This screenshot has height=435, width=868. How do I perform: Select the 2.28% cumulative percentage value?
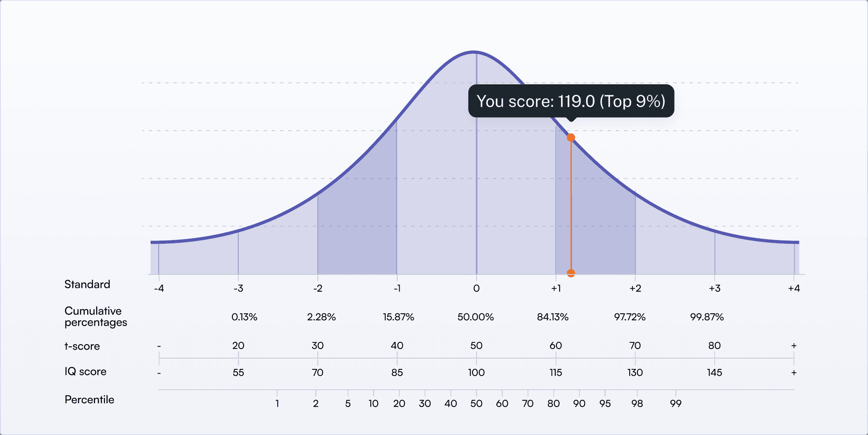click(321, 317)
